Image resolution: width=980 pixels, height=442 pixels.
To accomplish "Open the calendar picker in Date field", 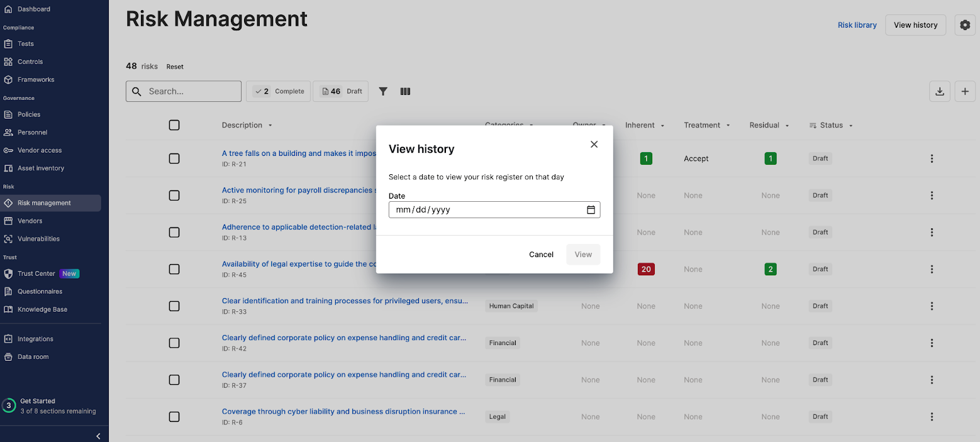I will tap(591, 210).
